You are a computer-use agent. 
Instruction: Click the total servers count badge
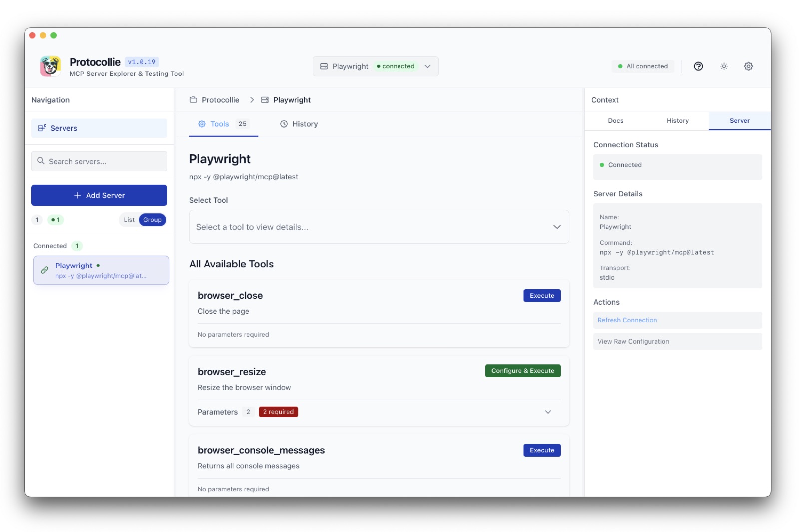[x=37, y=220]
